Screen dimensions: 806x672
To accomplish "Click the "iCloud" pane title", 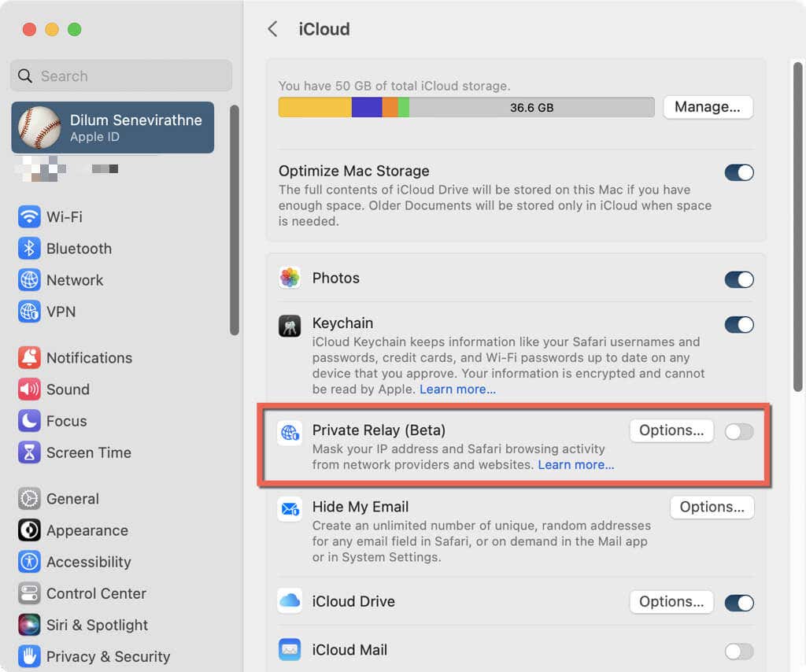I will [324, 29].
